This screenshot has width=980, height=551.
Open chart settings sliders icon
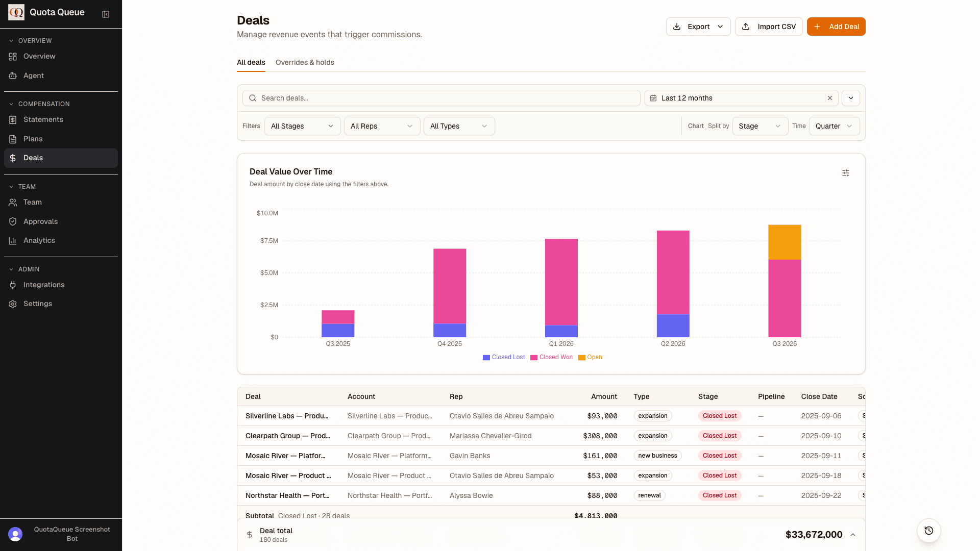point(846,173)
